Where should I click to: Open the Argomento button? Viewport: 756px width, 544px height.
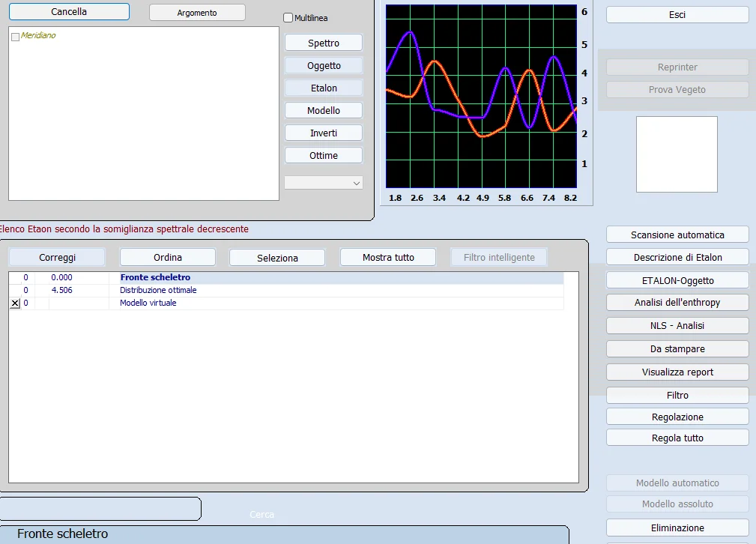pyautogui.click(x=197, y=13)
